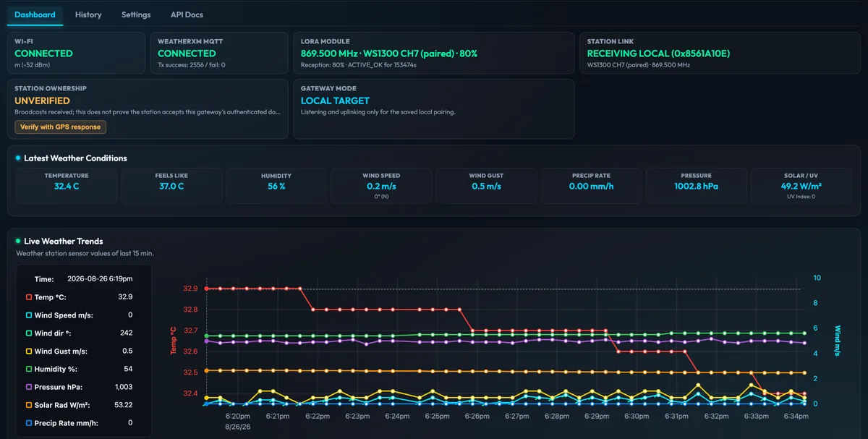This screenshot has height=439, width=868.
Task: Open the Settings tab
Action: pos(136,14)
